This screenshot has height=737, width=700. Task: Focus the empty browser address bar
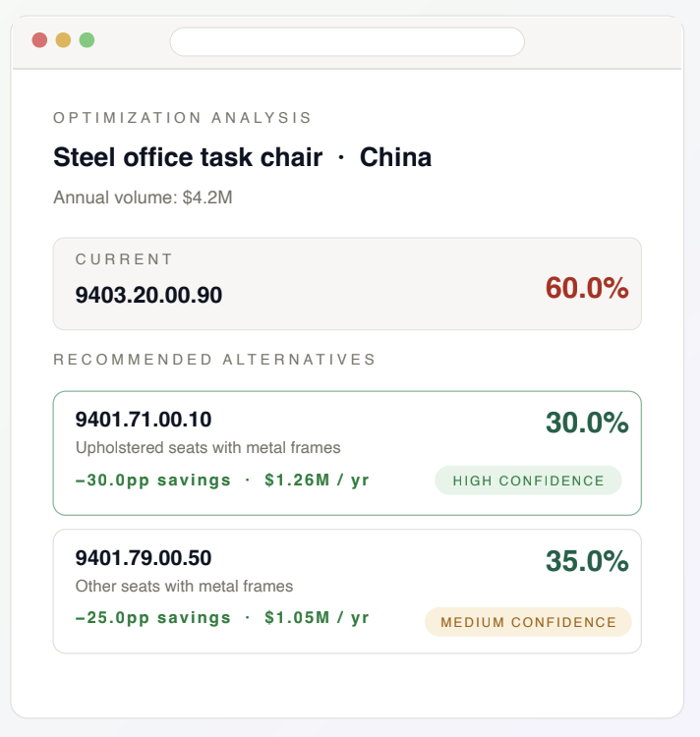coord(347,42)
